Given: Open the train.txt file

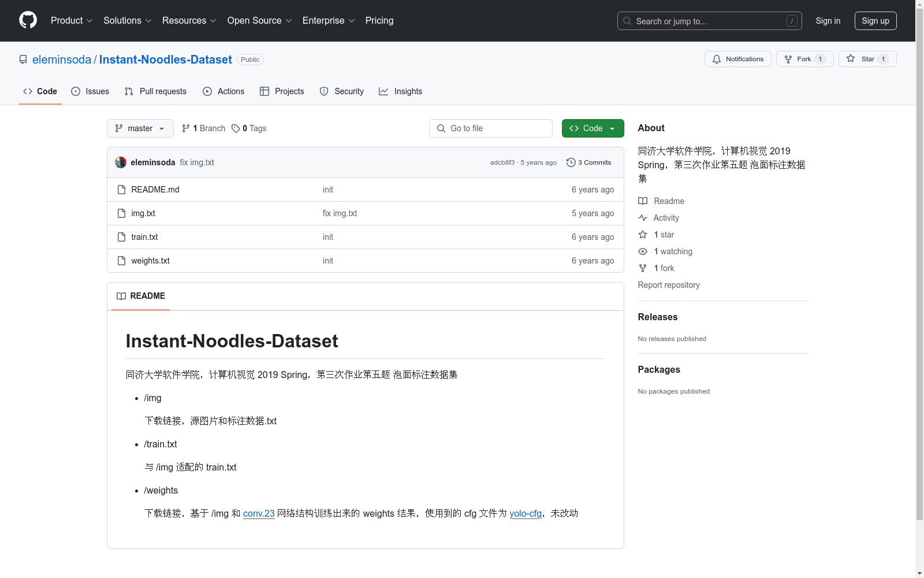Looking at the screenshot, I should click(144, 237).
